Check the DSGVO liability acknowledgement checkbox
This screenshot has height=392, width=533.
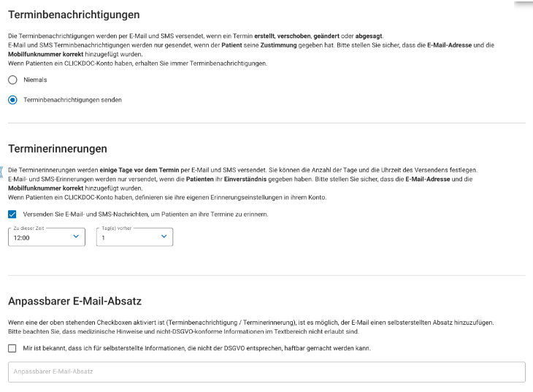coord(12,348)
